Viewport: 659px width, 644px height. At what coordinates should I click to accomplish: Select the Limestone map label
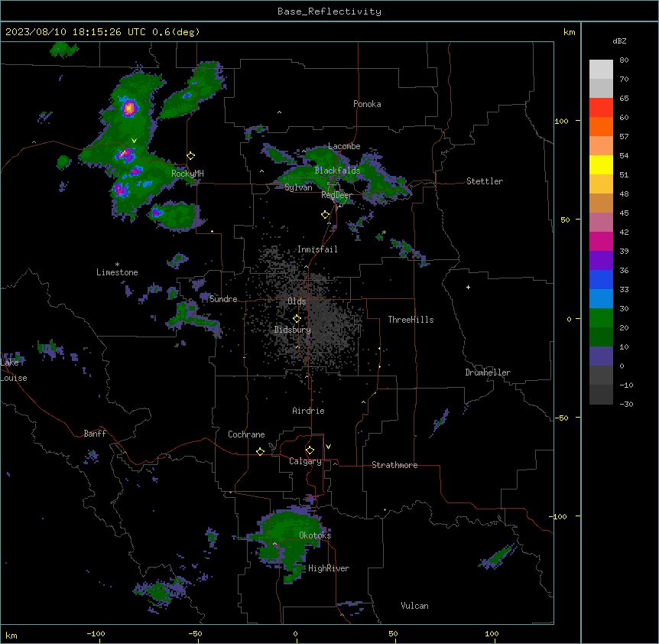tap(117, 272)
